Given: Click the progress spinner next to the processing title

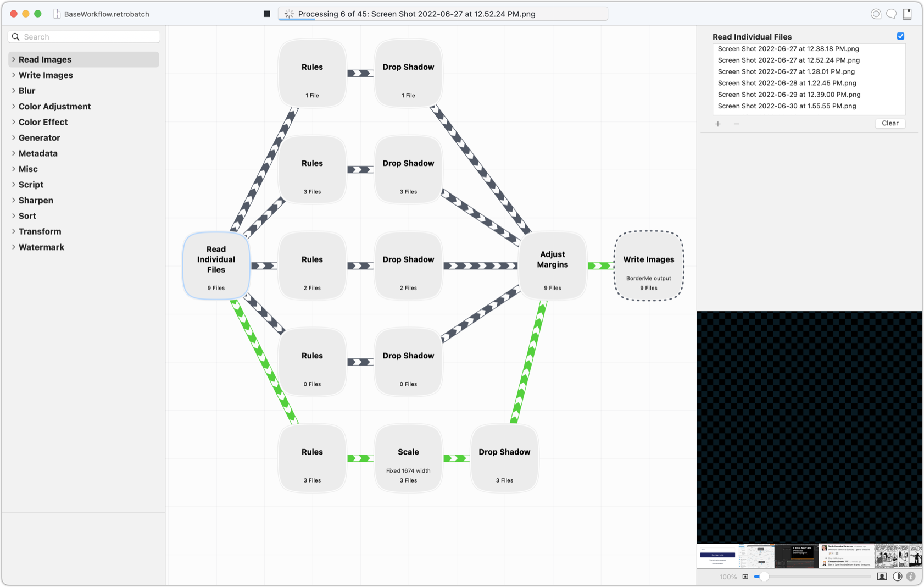Looking at the screenshot, I should pos(289,14).
